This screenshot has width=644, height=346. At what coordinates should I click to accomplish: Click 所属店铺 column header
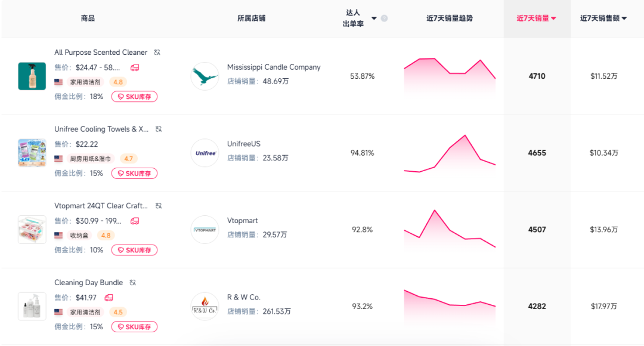click(252, 18)
